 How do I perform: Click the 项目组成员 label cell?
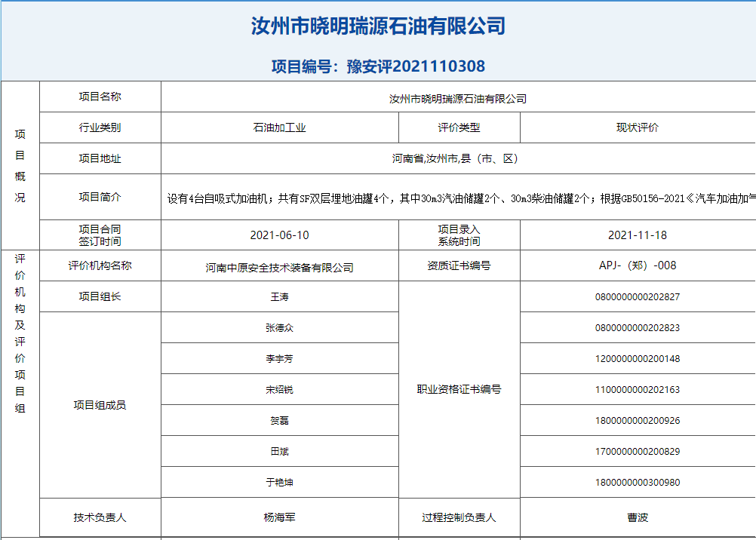coord(100,405)
